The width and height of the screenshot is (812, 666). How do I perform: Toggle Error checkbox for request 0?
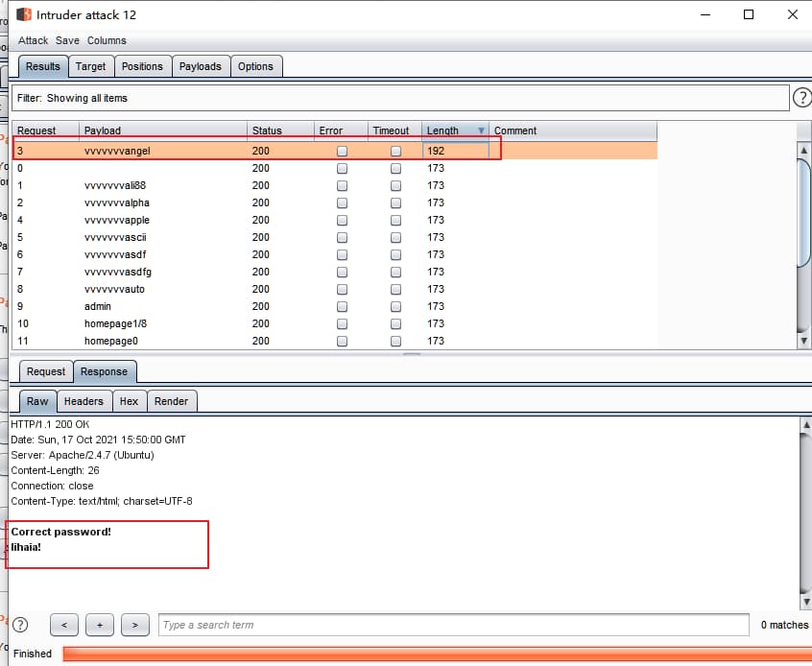(342, 168)
